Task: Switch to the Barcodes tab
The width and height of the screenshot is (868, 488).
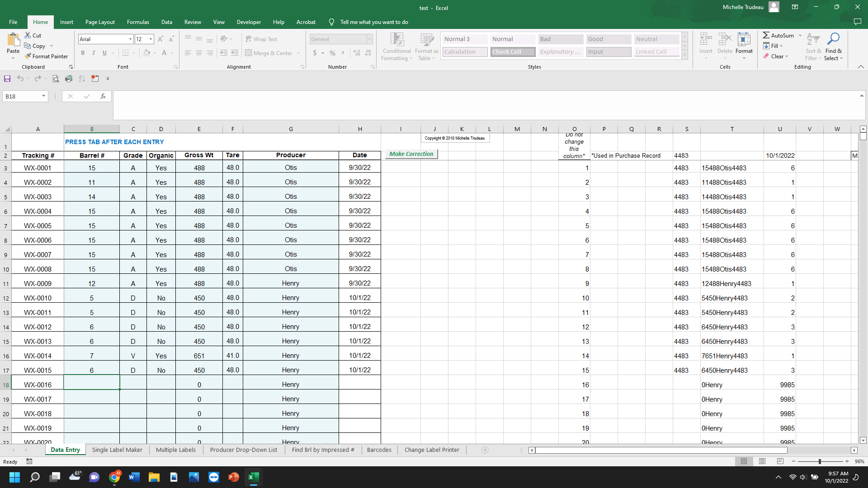Action: 378,450
